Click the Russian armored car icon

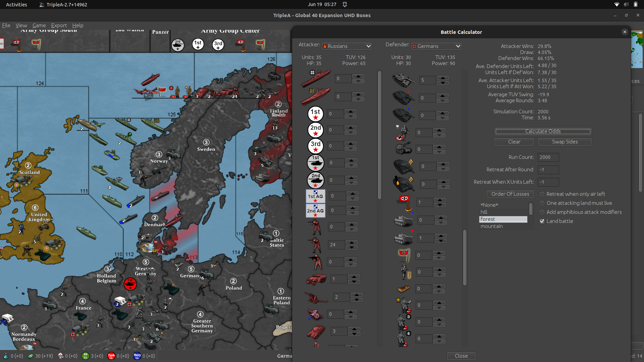[316, 279]
